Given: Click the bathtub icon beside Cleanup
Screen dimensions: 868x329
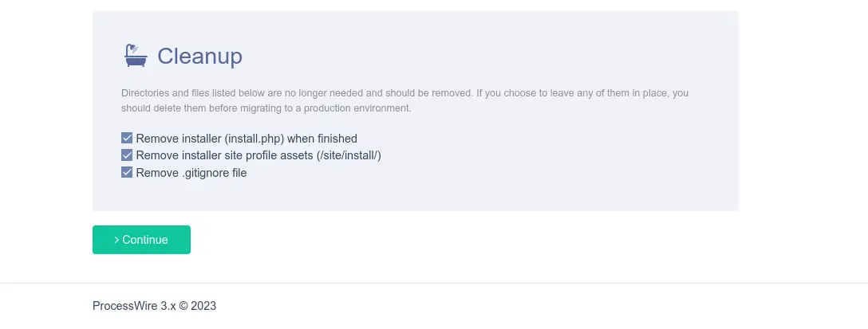Looking at the screenshot, I should click(x=135, y=56).
